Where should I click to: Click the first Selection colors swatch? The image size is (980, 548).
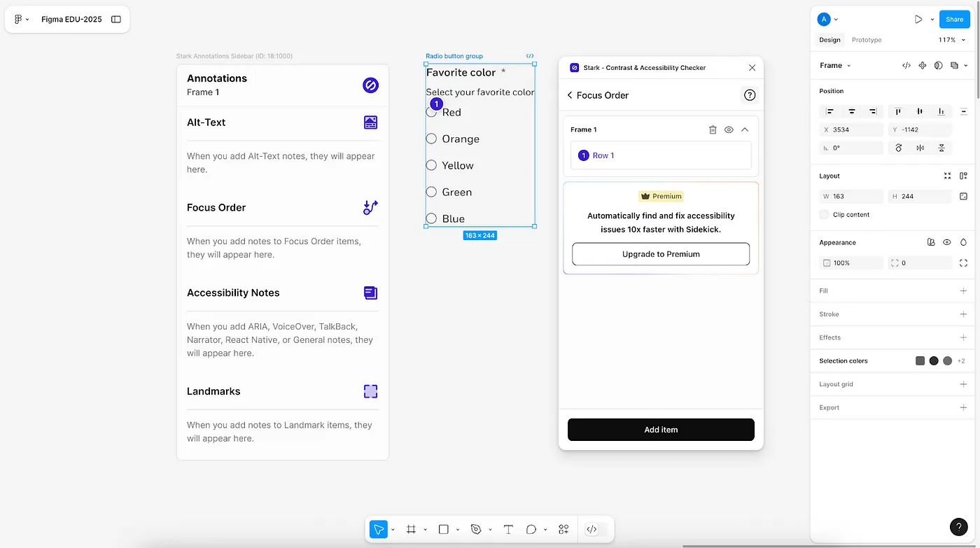pyautogui.click(x=920, y=361)
